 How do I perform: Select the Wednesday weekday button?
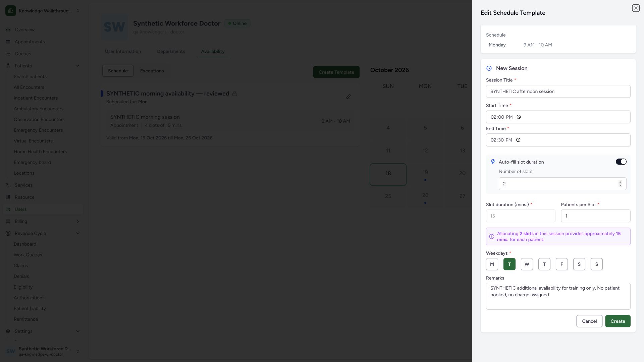tap(527, 264)
